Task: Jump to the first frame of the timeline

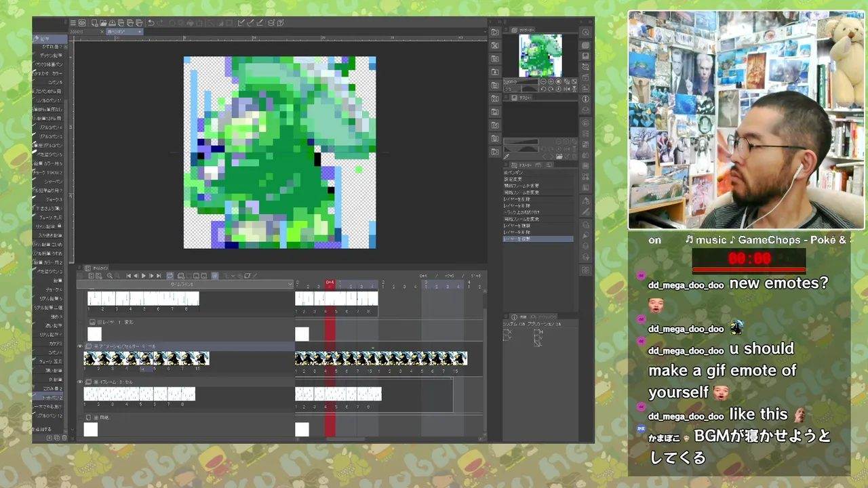Action: click(x=128, y=276)
